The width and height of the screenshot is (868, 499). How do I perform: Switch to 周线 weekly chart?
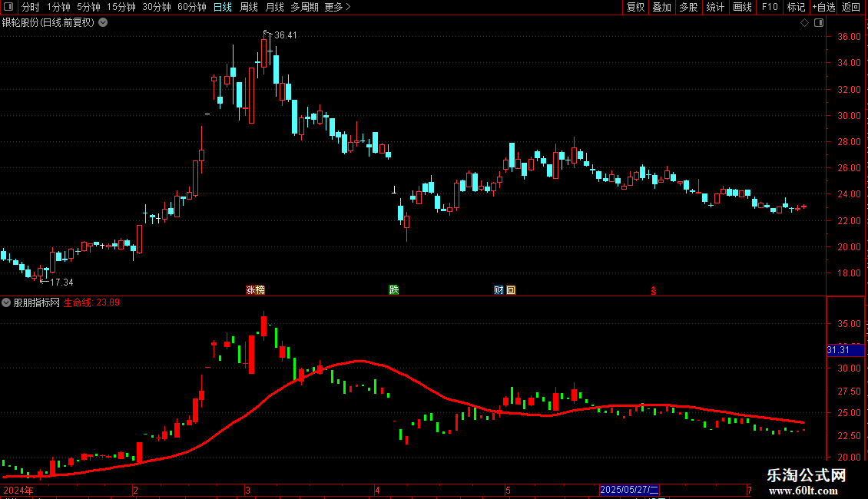pyautogui.click(x=249, y=7)
